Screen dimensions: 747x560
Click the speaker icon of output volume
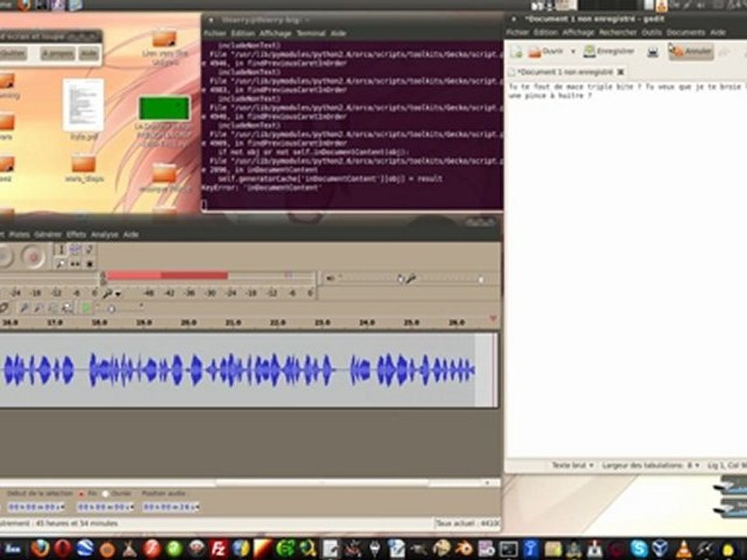click(x=330, y=278)
